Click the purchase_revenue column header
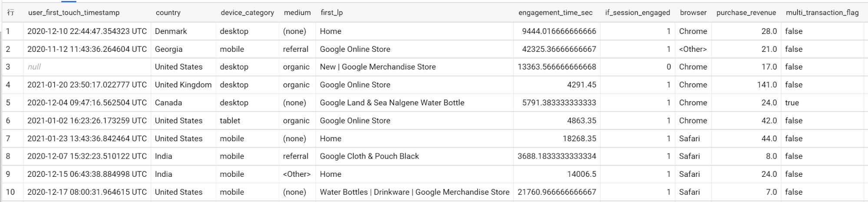This screenshot has width=868, height=202. click(x=746, y=13)
